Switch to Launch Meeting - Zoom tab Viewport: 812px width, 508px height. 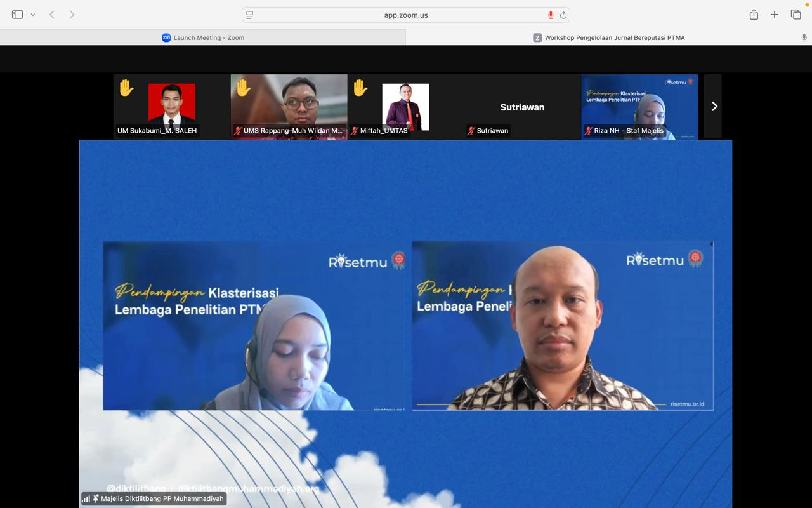click(203, 37)
